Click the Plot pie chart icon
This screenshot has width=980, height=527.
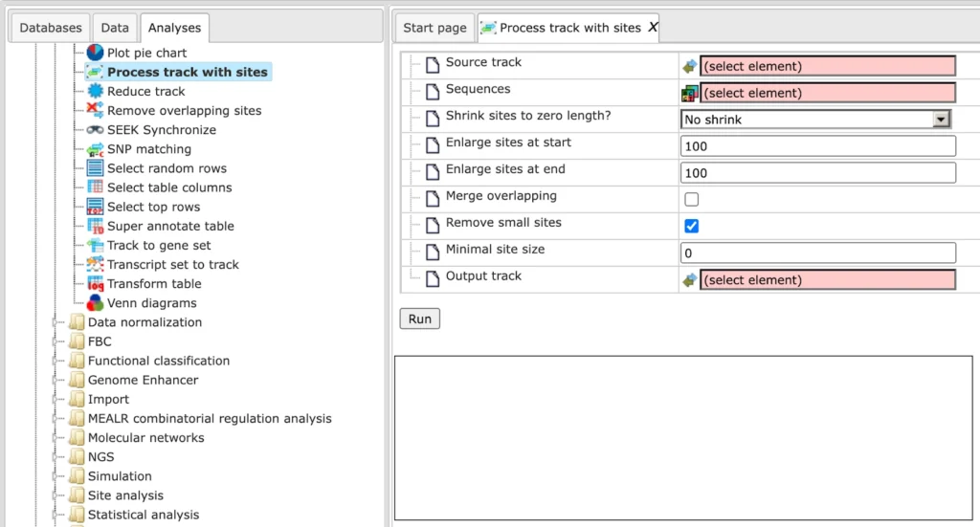[x=95, y=53]
